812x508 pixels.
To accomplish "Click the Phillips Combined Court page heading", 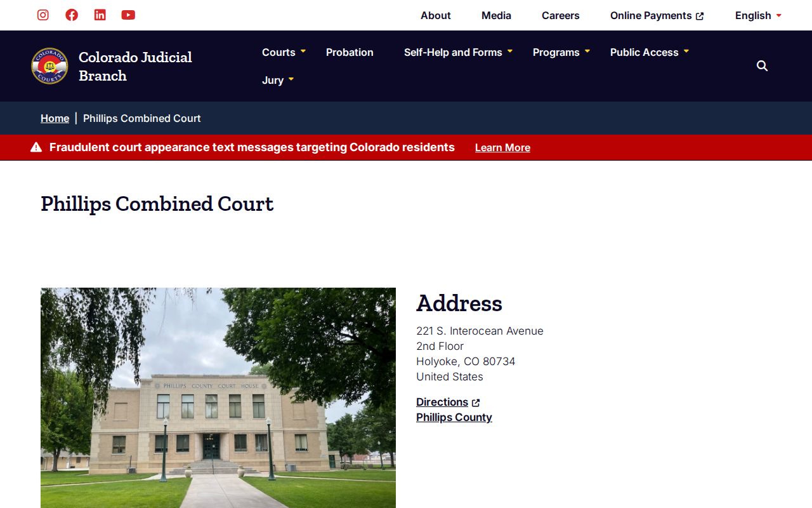I will (157, 203).
